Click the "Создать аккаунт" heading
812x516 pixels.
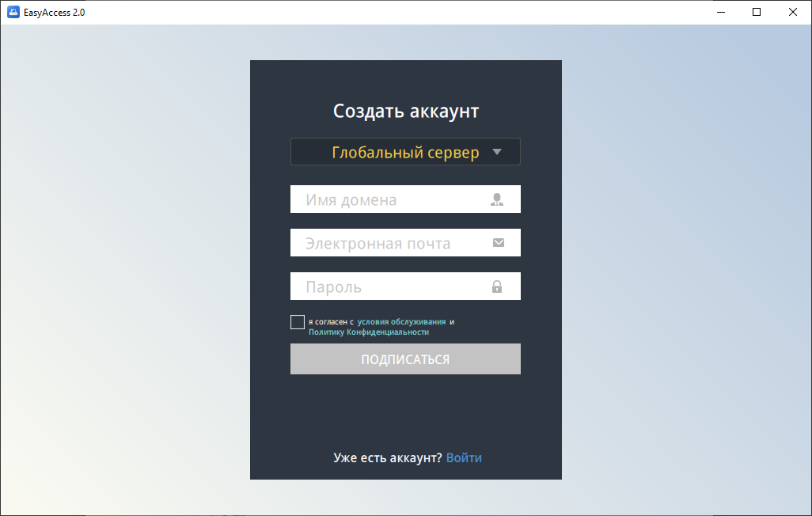[x=406, y=111]
